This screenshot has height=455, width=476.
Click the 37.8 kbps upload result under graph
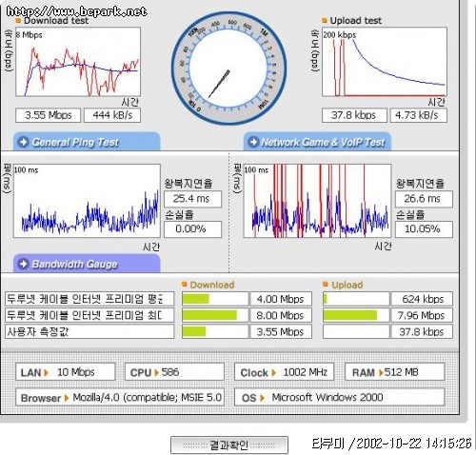click(354, 115)
